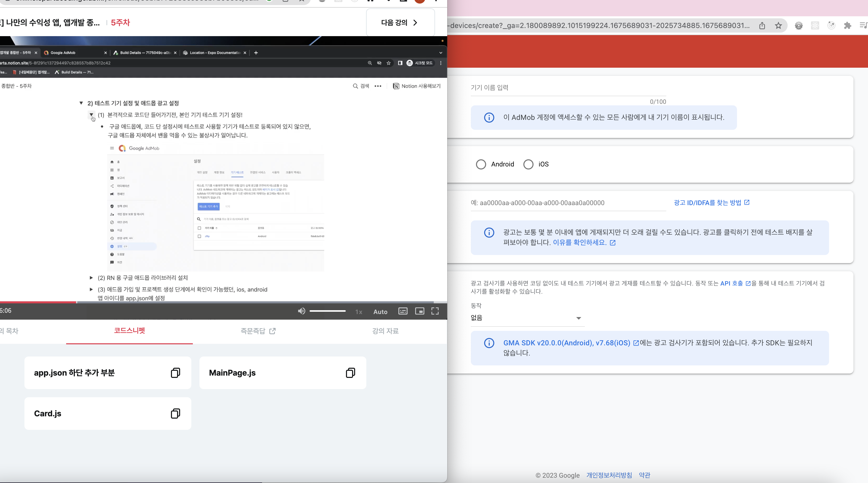Select the Google AdMob browser tab in video
The height and width of the screenshot is (483, 868).
[x=75, y=53]
